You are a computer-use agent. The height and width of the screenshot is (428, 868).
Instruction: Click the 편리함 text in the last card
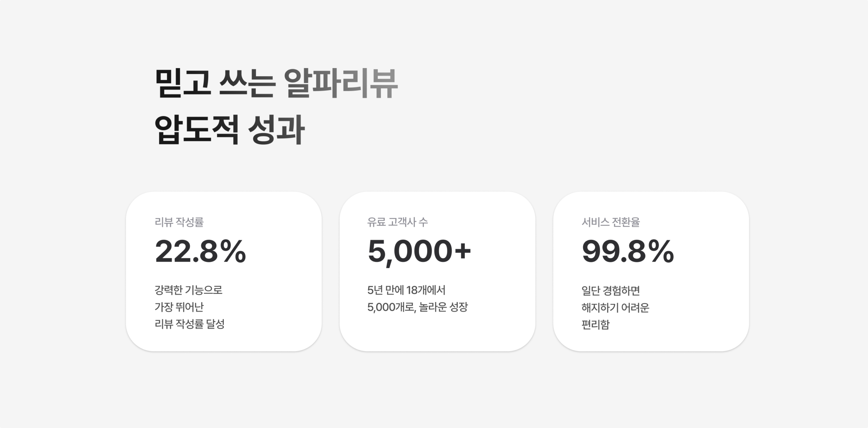(595, 325)
